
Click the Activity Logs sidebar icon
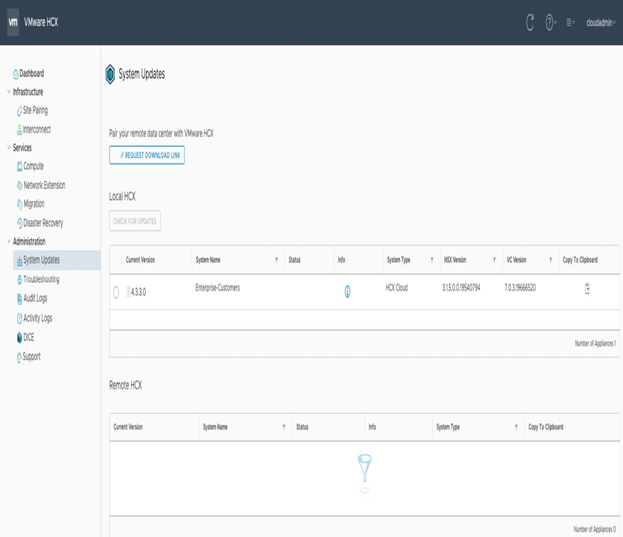[x=19, y=318]
